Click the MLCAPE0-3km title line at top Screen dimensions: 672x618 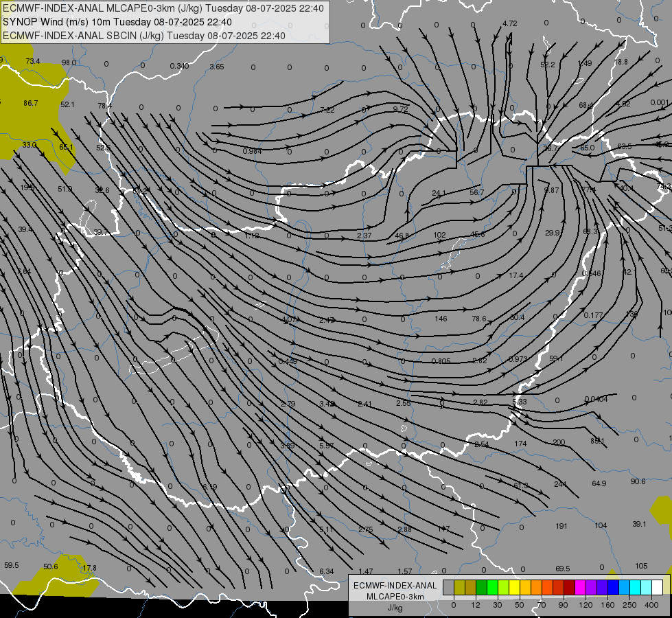tap(163, 8)
